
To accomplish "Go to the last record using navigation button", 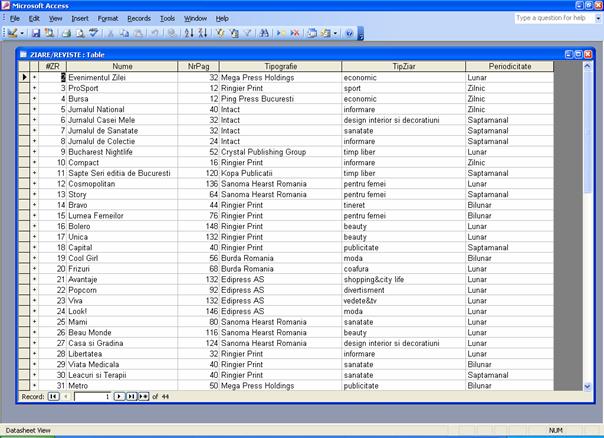I will pos(131,396).
